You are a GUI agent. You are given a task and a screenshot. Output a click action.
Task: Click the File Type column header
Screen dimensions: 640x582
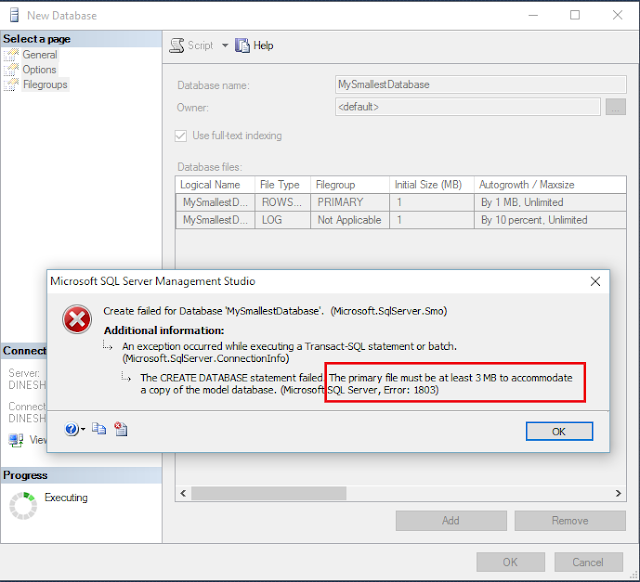(282, 184)
